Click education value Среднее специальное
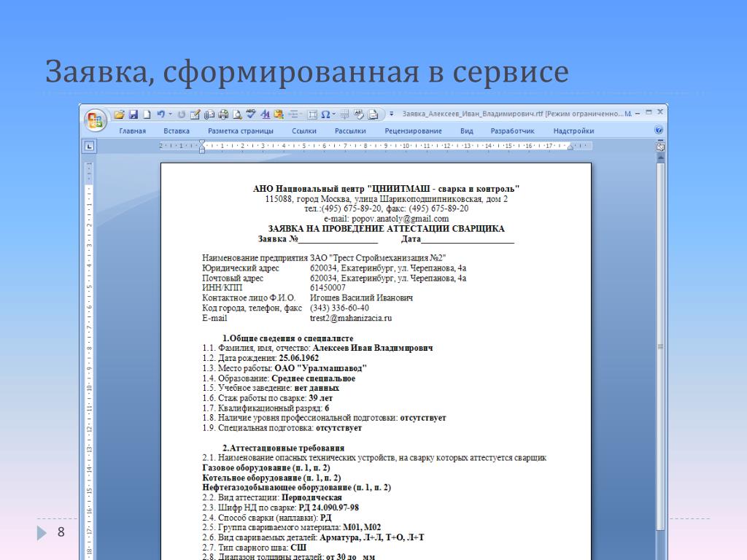 point(314,378)
